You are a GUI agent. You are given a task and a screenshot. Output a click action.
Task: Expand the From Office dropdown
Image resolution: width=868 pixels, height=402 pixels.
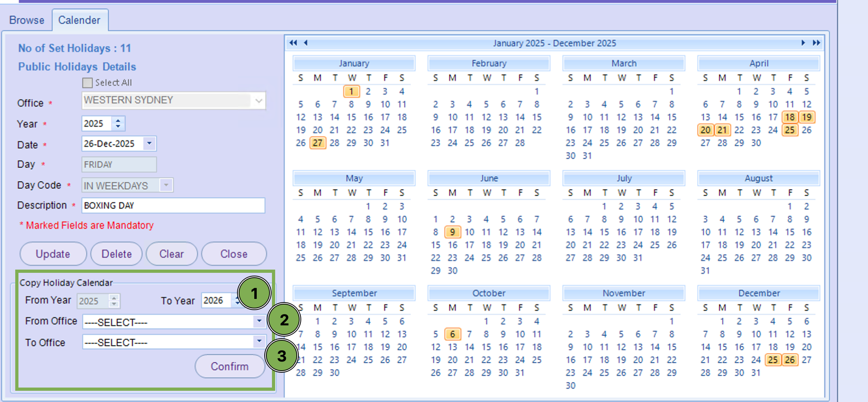click(259, 321)
